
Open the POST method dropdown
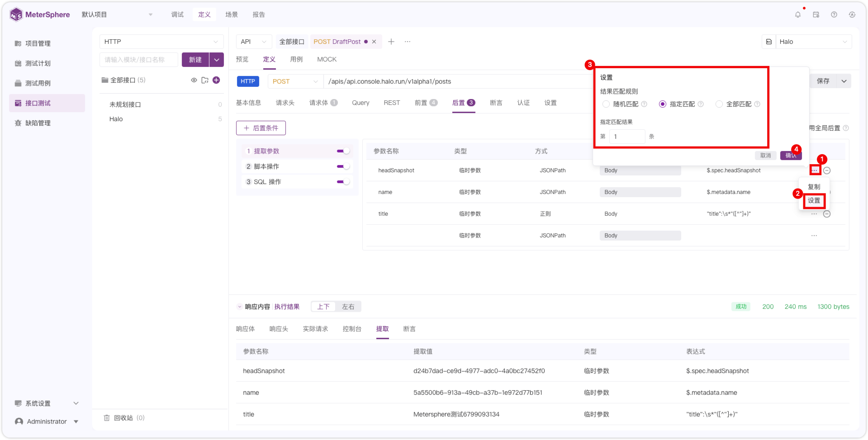click(295, 81)
